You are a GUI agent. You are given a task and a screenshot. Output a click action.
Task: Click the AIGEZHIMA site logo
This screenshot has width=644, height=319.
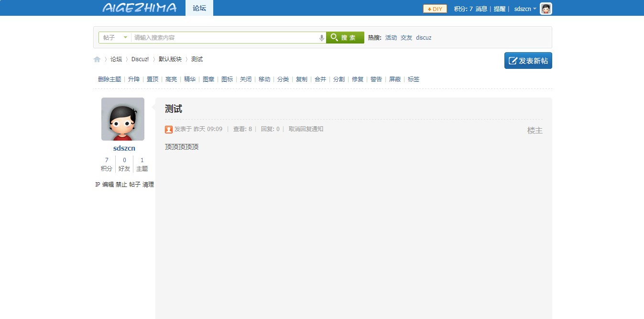[x=139, y=8]
